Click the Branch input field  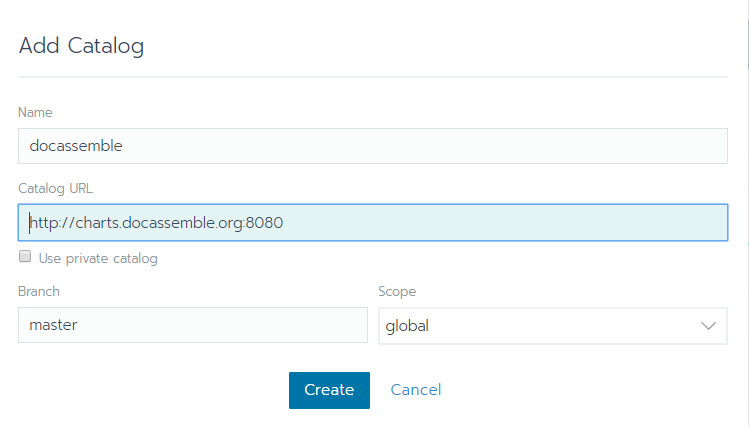tap(192, 325)
